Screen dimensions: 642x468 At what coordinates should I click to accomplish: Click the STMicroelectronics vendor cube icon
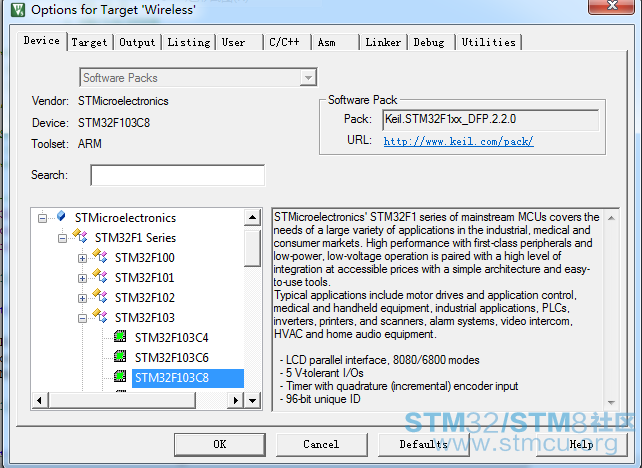(61, 216)
